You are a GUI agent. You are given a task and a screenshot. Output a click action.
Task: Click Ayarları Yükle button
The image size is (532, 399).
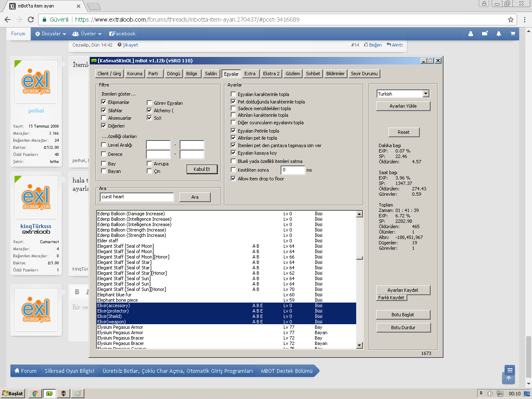[x=403, y=106]
